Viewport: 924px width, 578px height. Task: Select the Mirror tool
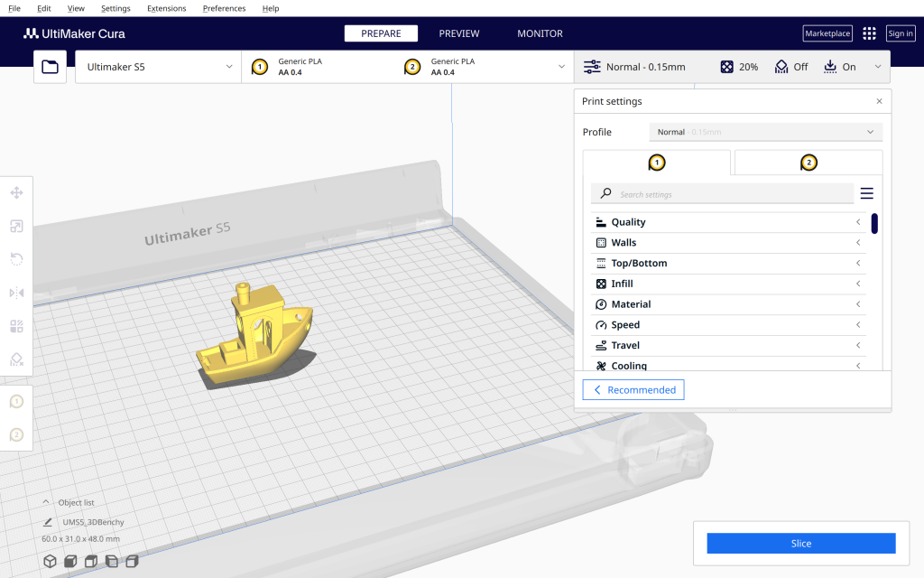click(x=16, y=293)
